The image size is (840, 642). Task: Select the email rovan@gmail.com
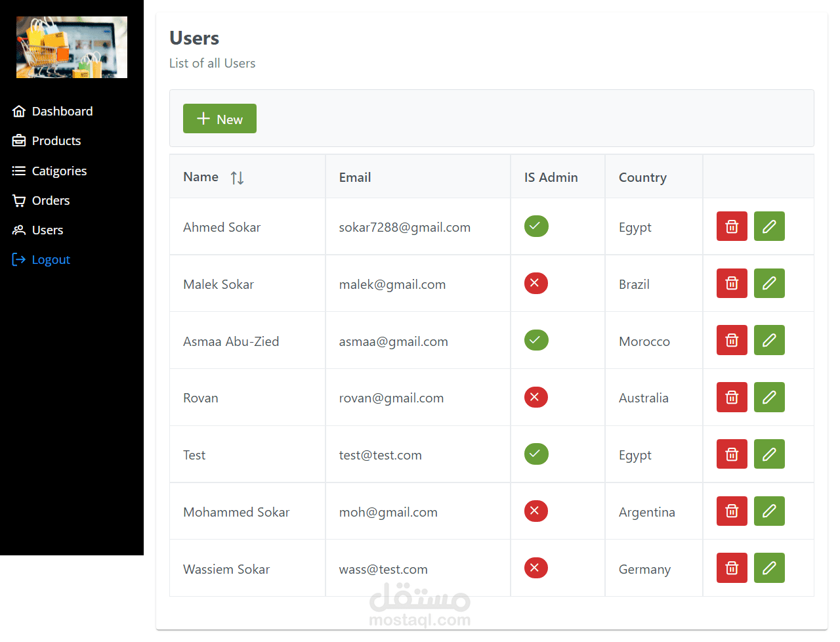pyautogui.click(x=391, y=398)
